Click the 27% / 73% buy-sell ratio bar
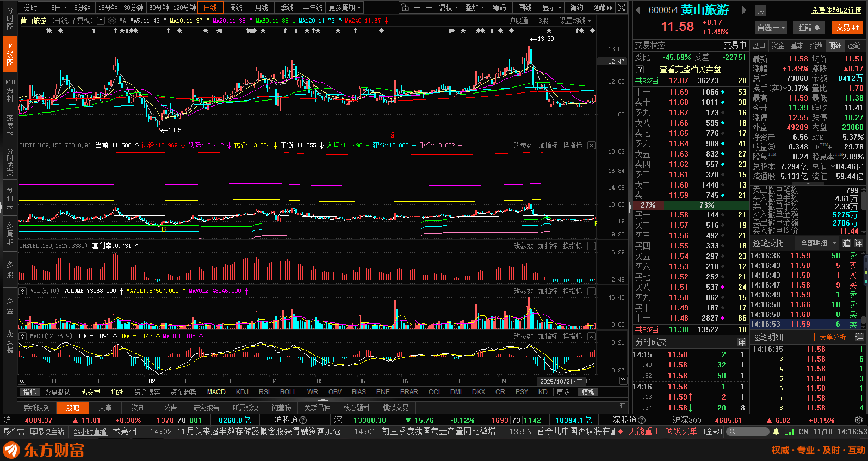The image size is (868, 461). click(x=691, y=205)
